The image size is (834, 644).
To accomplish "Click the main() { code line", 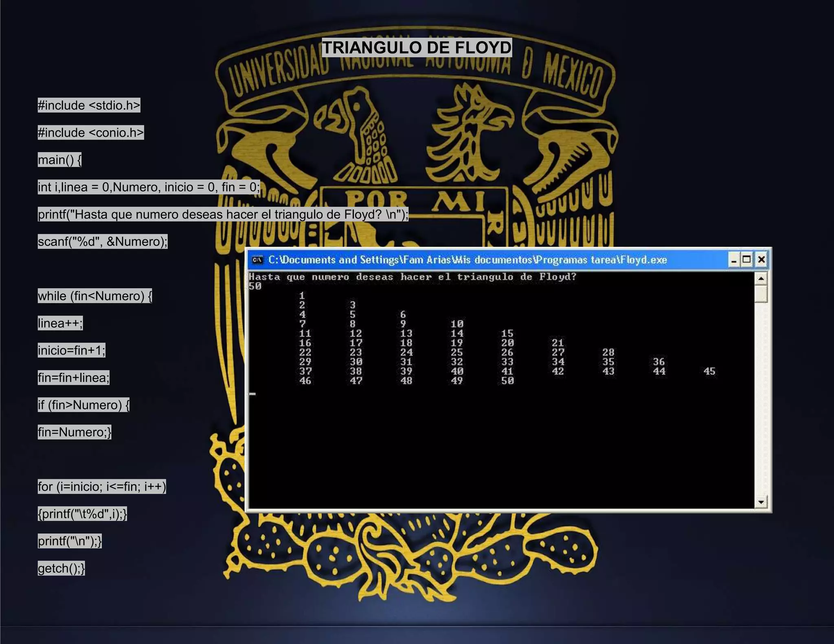I will pyautogui.click(x=59, y=160).
